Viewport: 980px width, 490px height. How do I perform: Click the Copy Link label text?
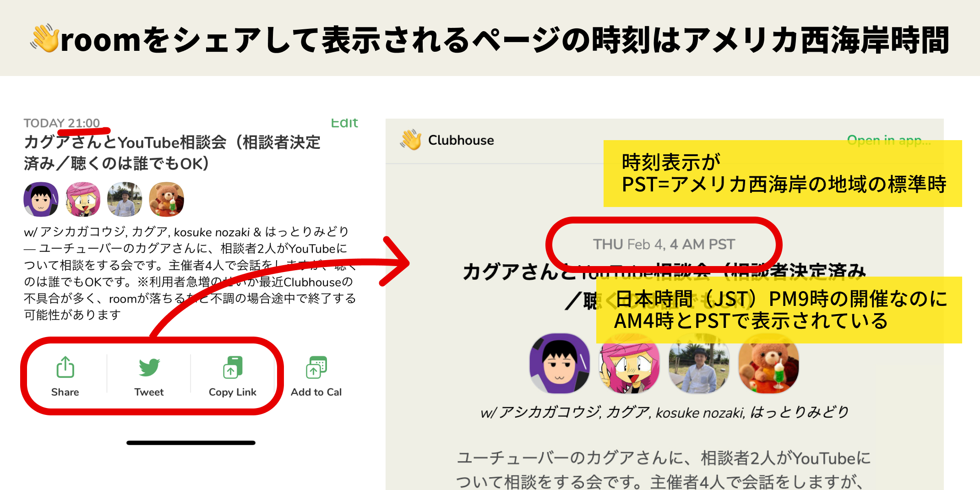233,392
